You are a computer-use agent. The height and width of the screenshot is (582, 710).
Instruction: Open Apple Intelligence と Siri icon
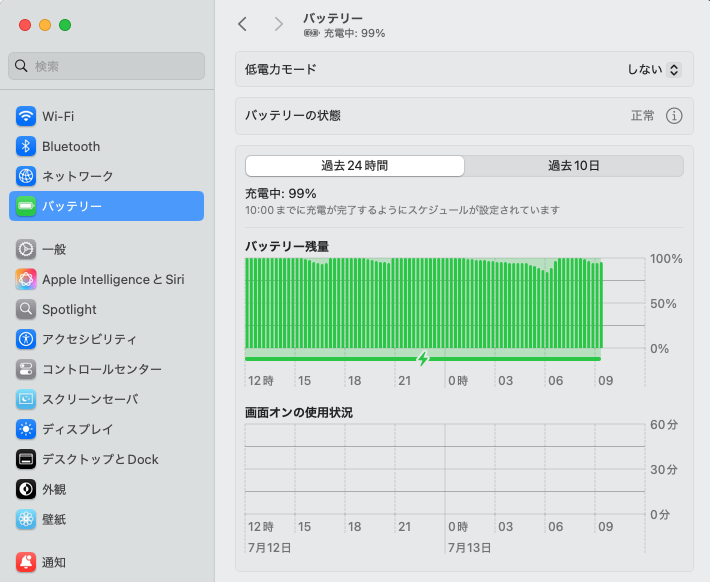coord(26,280)
